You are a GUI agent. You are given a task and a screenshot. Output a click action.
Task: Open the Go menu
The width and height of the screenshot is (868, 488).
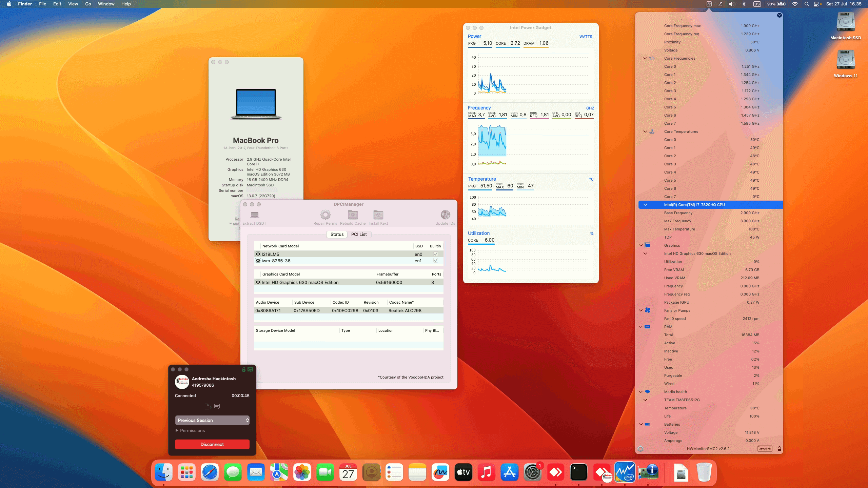coord(88,4)
